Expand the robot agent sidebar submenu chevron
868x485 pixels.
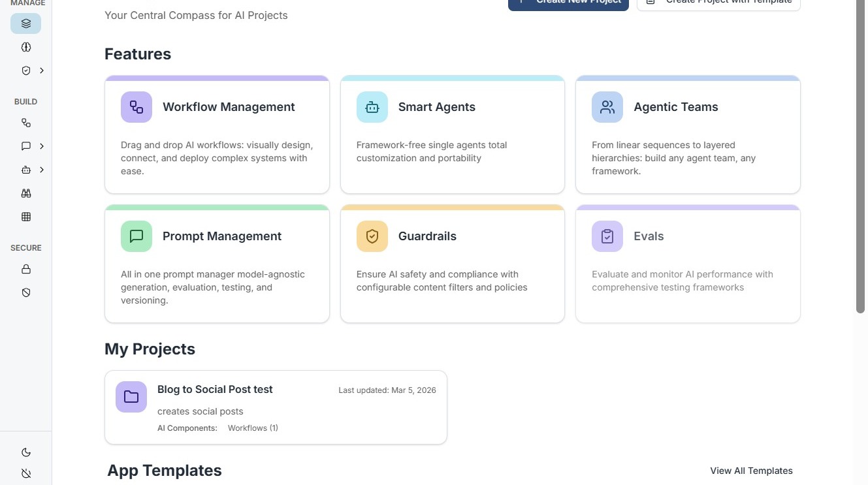click(42, 170)
